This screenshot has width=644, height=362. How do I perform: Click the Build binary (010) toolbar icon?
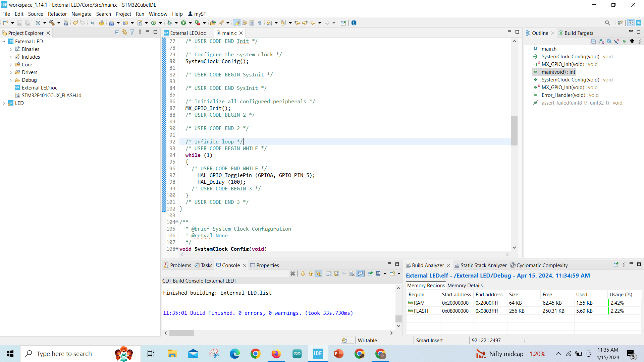click(66, 23)
